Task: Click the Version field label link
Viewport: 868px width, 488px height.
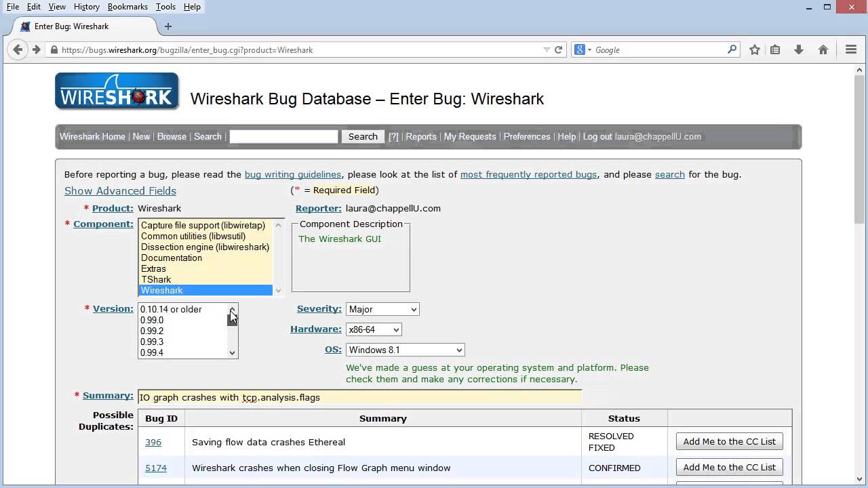Action: click(x=113, y=309)
